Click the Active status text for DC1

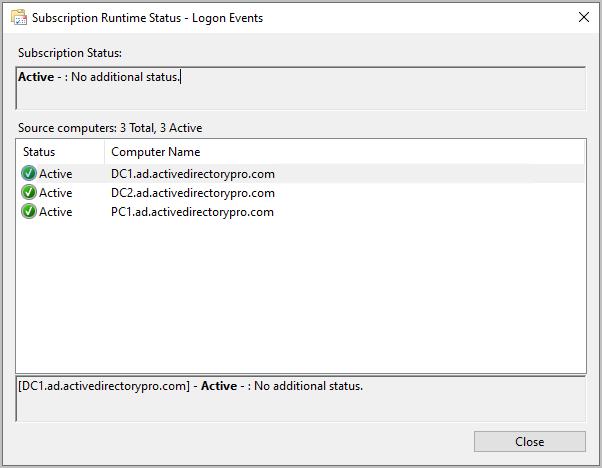[56, 174]
